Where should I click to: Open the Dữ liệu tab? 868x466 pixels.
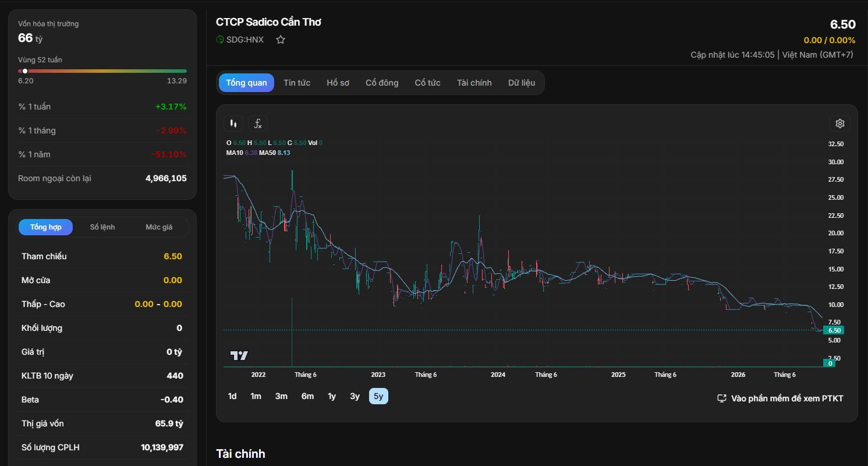coord(522,83)
